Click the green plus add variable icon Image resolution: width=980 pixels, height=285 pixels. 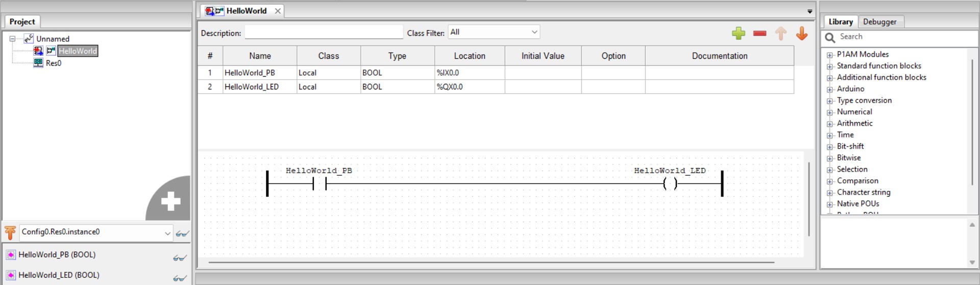(x=738, y=34)
